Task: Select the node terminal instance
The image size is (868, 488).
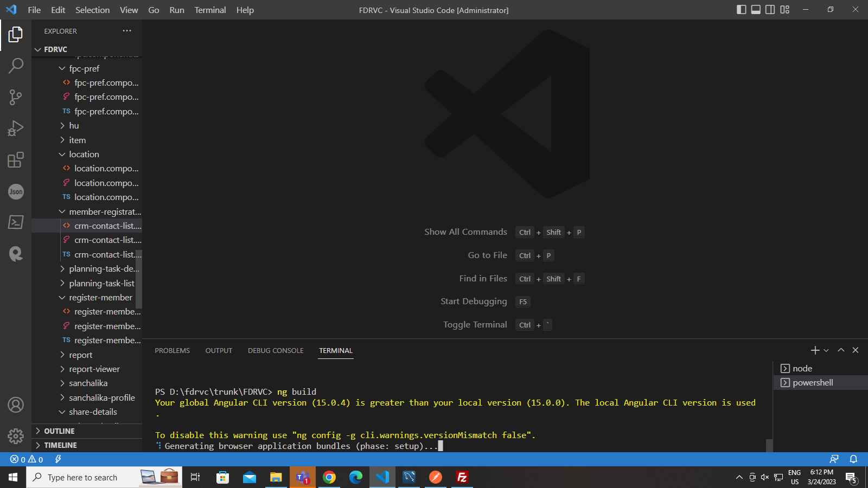Action: 802,369
